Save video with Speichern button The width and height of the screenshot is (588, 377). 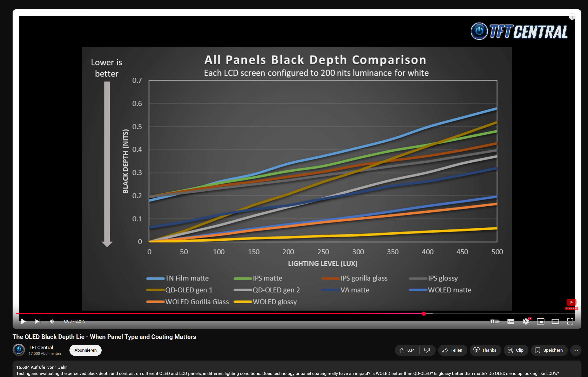tap(549, 350)
